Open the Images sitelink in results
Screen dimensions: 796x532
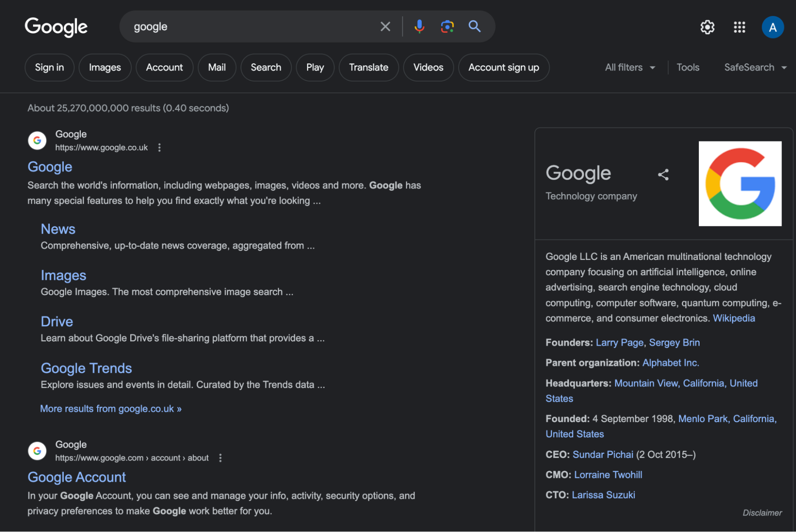tap(63, 275)
